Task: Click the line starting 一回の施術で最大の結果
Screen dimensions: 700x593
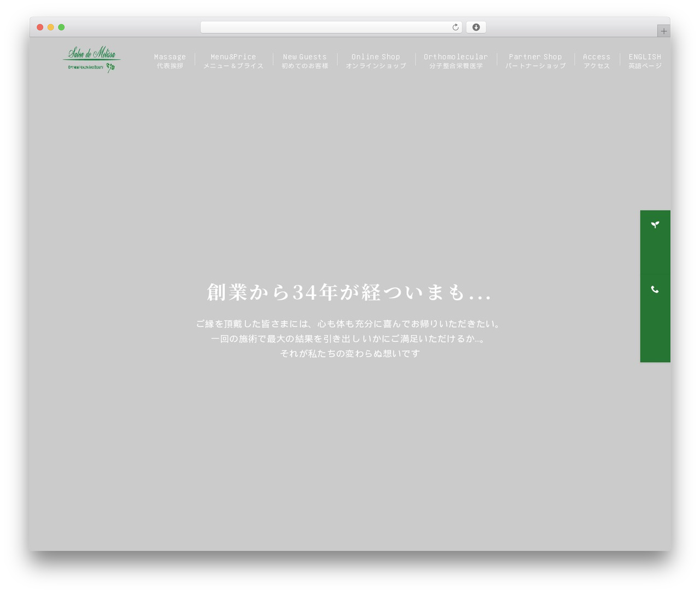Action: (x=349, y=339)
